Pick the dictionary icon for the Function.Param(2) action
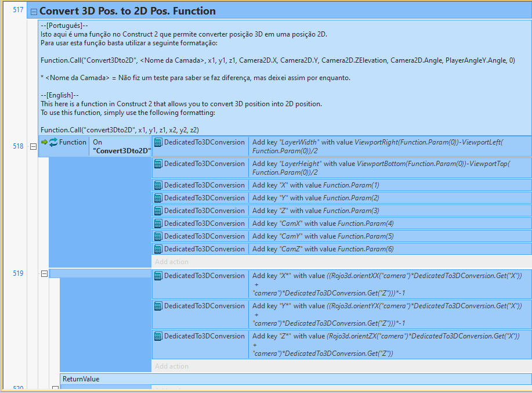The width and height of the screenshot is (532, 393). click(158, 198)
